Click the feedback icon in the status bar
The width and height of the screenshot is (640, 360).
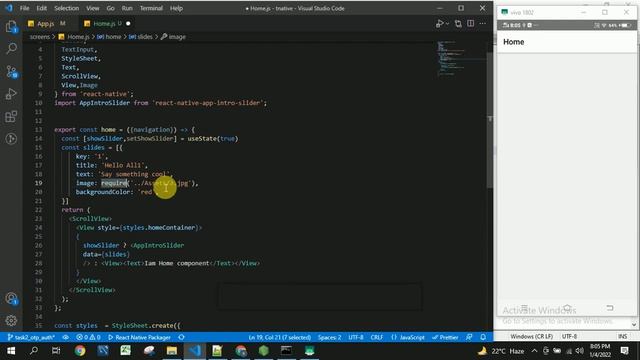[469, 337]
